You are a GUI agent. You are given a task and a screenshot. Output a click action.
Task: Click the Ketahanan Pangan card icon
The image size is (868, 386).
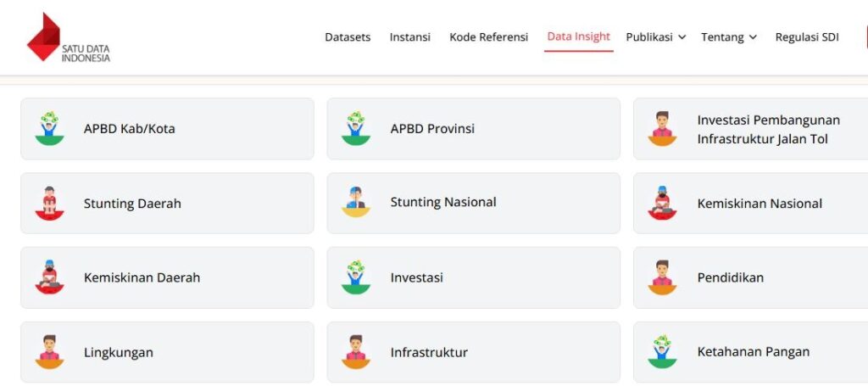click(x=663, y=352)
